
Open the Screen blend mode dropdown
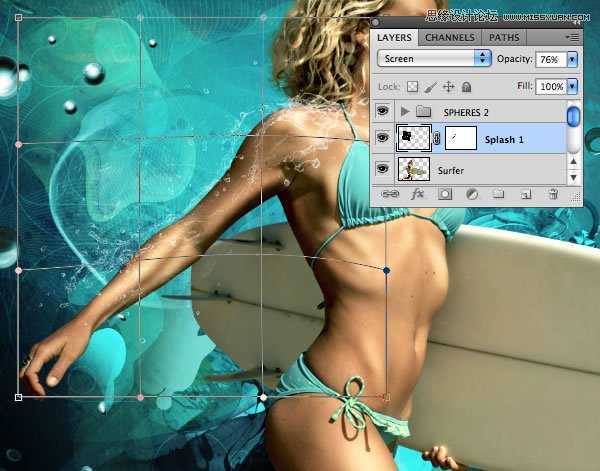point(434,59)
